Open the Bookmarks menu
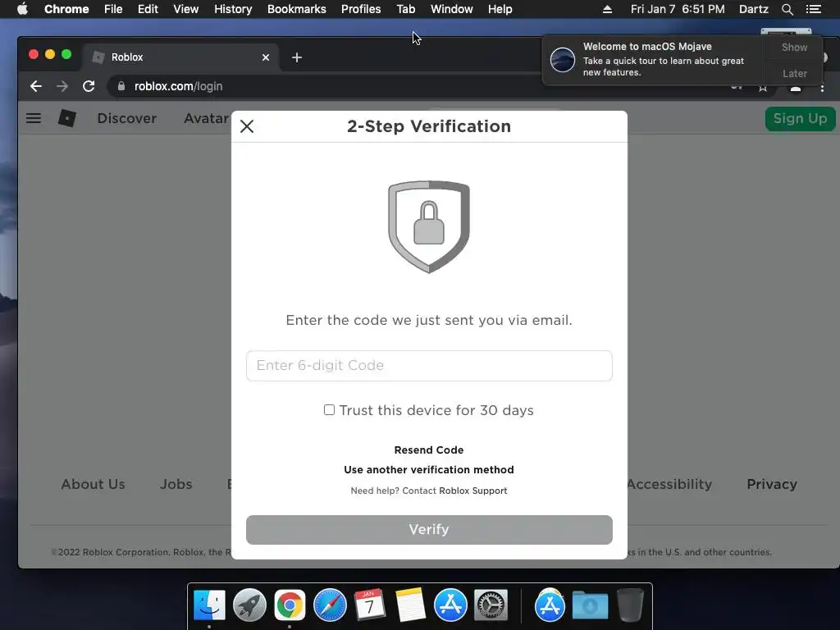This screenshot has width=840, height=630. coord(297,9)
